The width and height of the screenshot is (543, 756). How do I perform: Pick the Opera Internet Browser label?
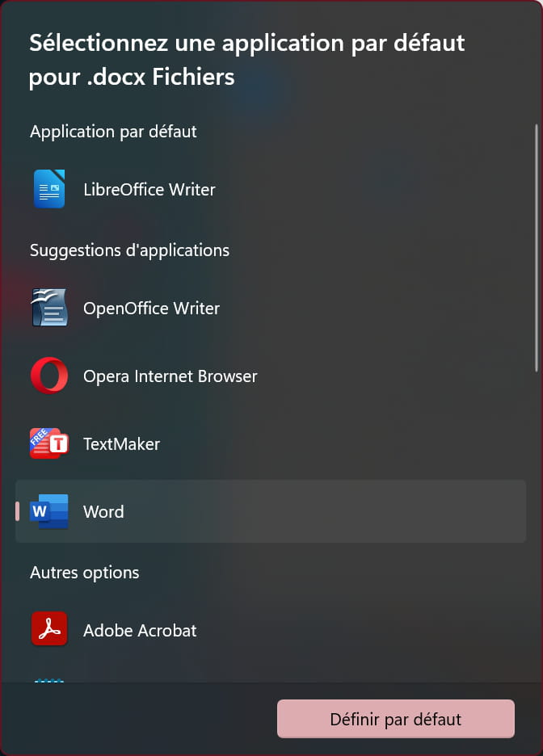click(x=170, y=376)
